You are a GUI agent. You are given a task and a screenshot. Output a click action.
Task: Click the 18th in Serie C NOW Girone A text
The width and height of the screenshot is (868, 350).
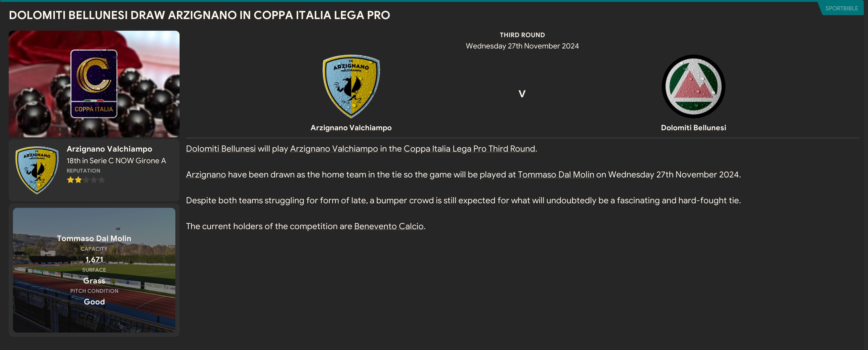tap(116, 161)
